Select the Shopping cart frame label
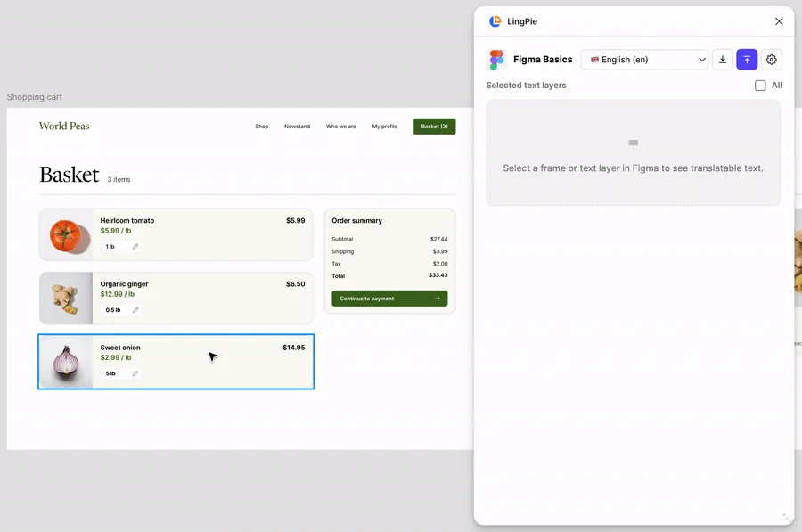This screenshot has width=802, height=532. [34, 97]
